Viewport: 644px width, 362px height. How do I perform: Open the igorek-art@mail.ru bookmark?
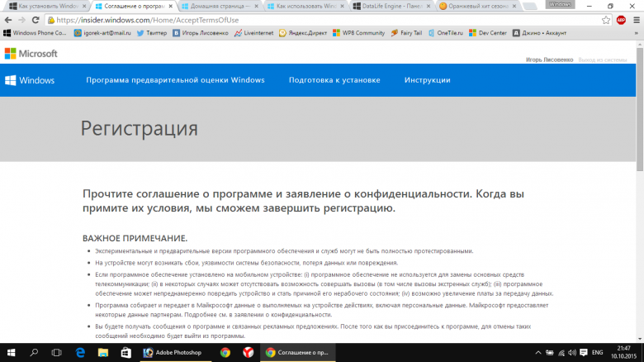coord(102,33)
